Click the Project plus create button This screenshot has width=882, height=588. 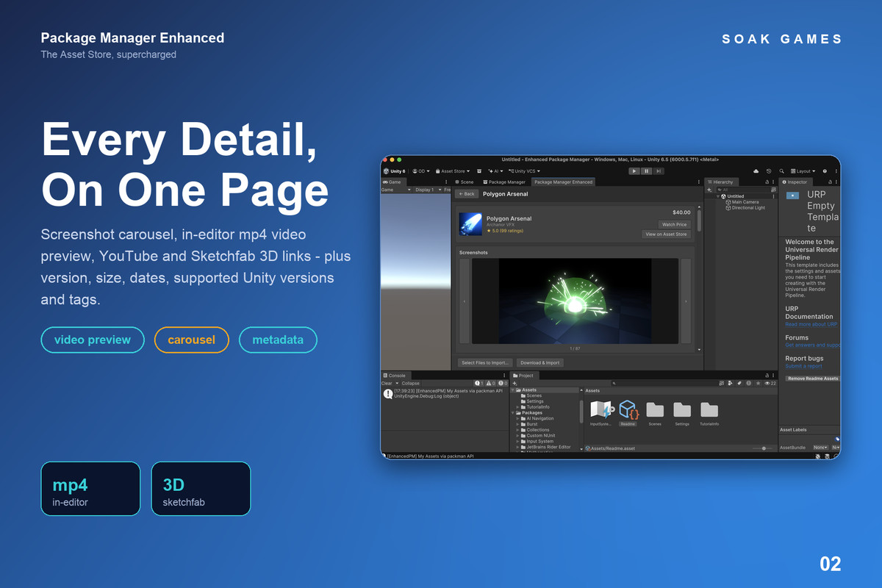(514, 384)
